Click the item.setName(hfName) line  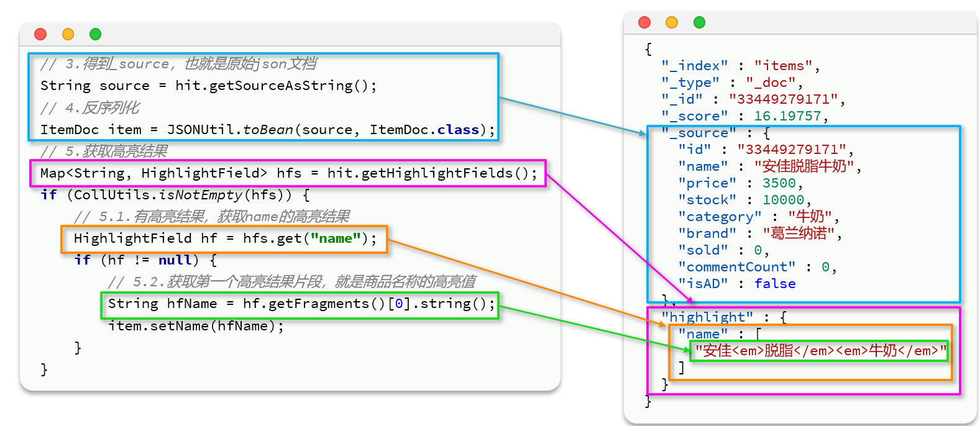196,326
